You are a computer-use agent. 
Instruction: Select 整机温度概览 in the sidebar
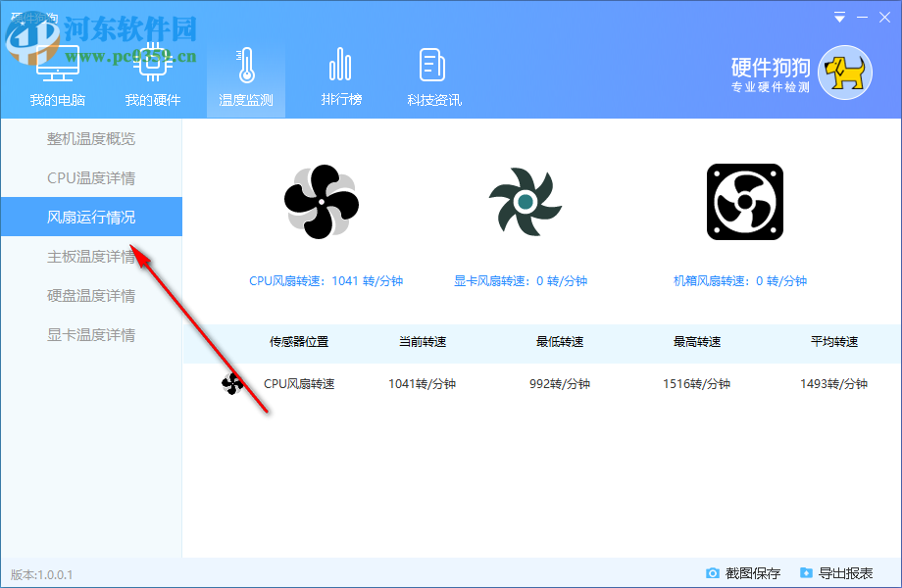click(91, 138)
